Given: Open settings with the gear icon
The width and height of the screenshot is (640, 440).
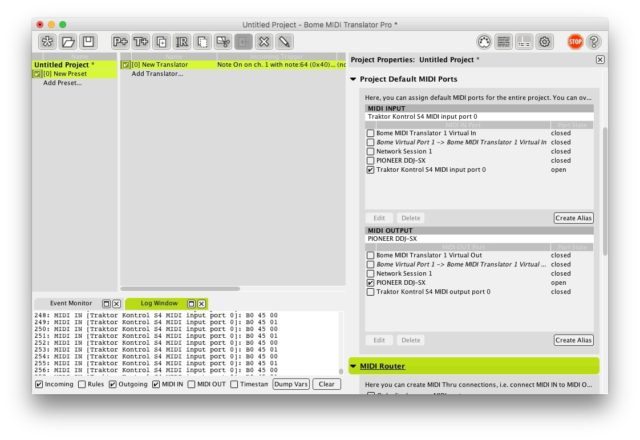Looking at the screenshot, I should coord(545,42).
